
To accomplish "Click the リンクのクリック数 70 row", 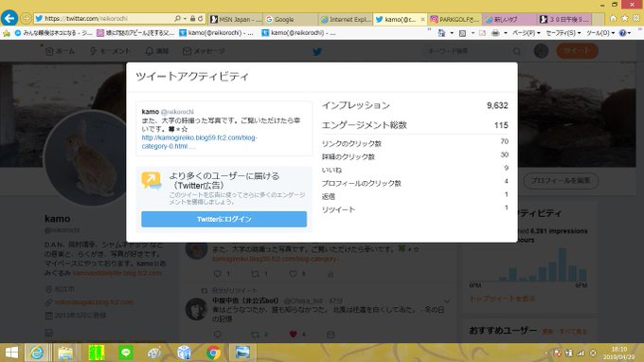I will click(x=415, y=143).
